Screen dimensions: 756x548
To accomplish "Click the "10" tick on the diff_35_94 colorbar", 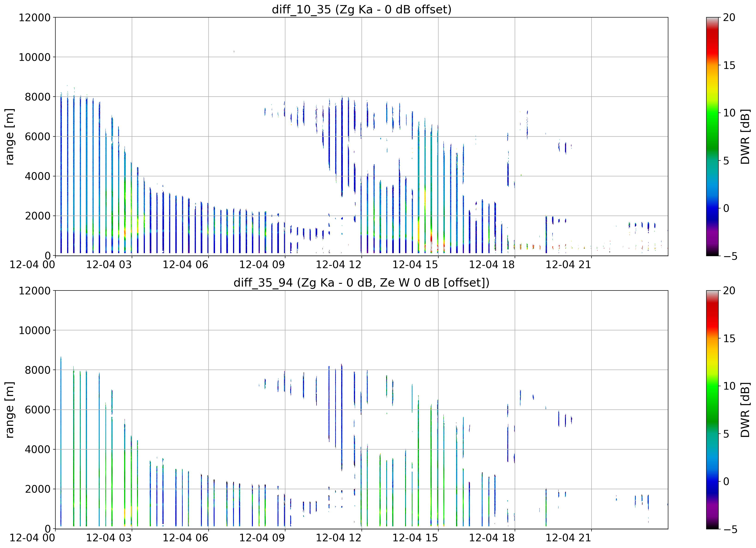I will (729, 386).
